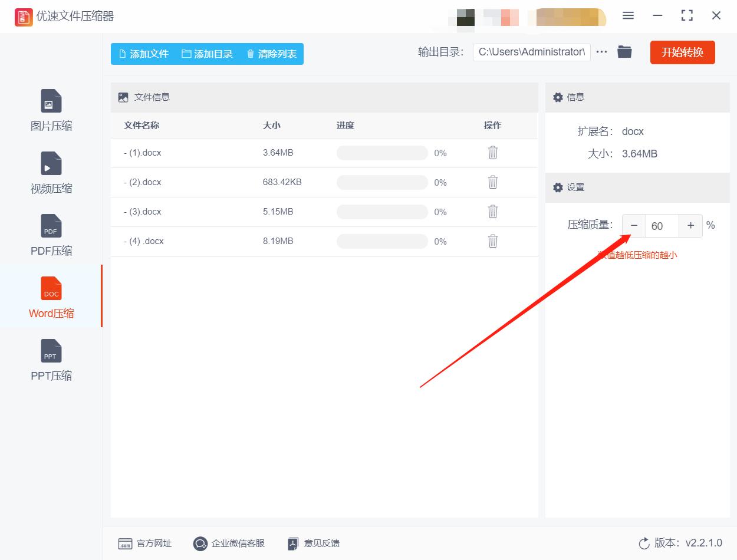Open the output folder browser icon
Image resolution: width=737 pixels, height=560 pixels.
[x=624, y=52]
